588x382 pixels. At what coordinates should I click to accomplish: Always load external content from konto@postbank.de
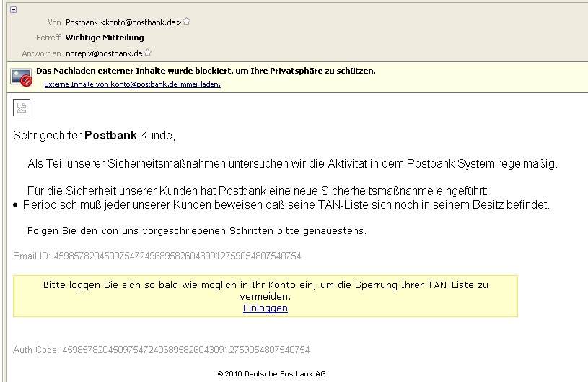(x=132, y=84)
